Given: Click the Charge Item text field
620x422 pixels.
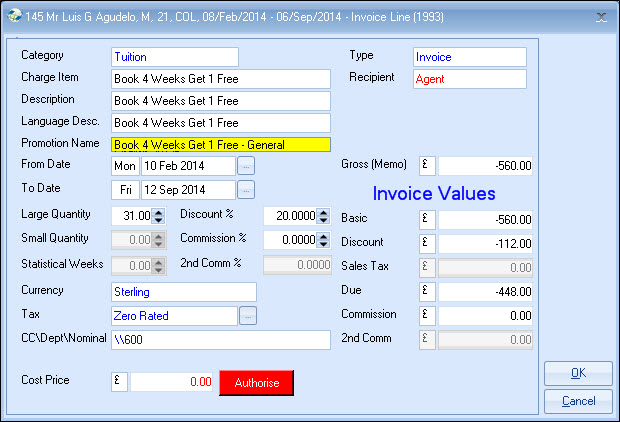Looking at the screenshot, I should pos(220,79).
